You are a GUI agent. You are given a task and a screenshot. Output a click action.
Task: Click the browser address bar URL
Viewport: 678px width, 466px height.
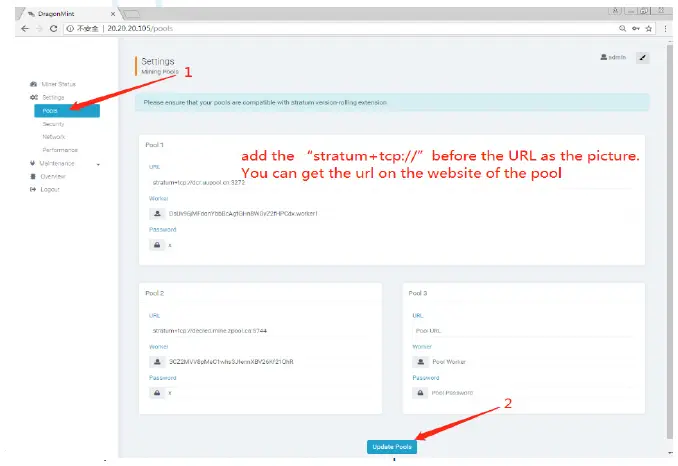pos(140,29)
